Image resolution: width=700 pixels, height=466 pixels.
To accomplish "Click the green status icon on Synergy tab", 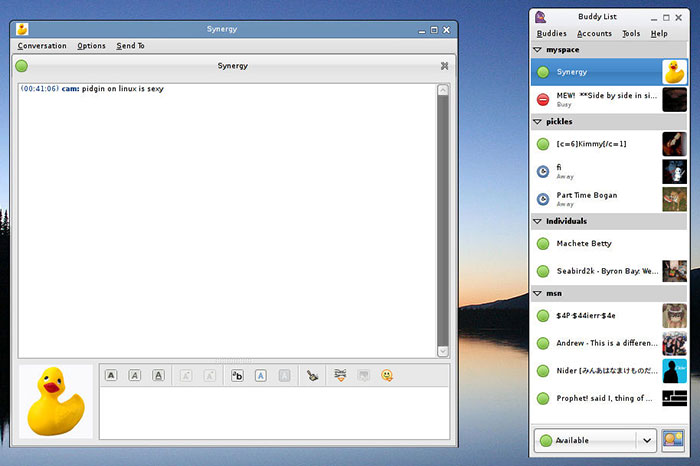I will pyautogui.click(x=21, y=66).
